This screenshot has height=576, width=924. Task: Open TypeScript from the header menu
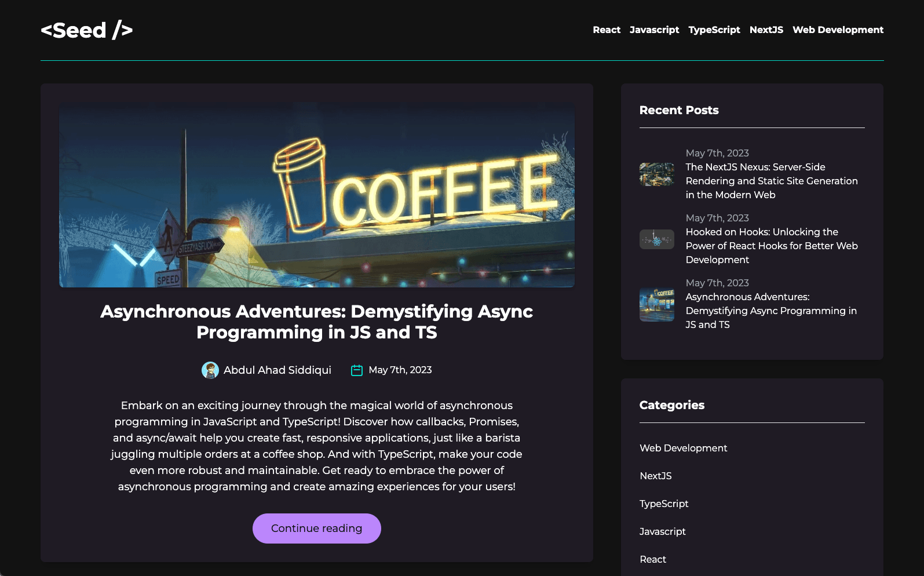[x=714, y=30]
